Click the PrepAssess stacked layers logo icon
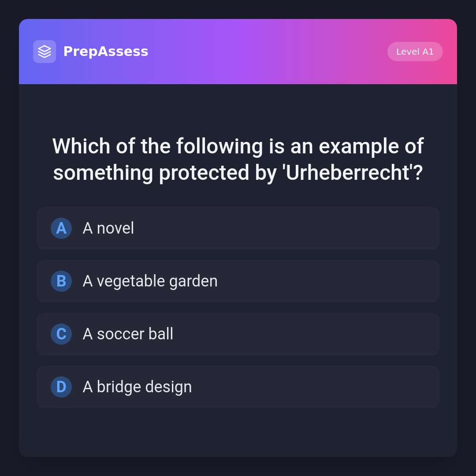The width and height of the screenshot is (476, 476). click(x=45, y=52)
